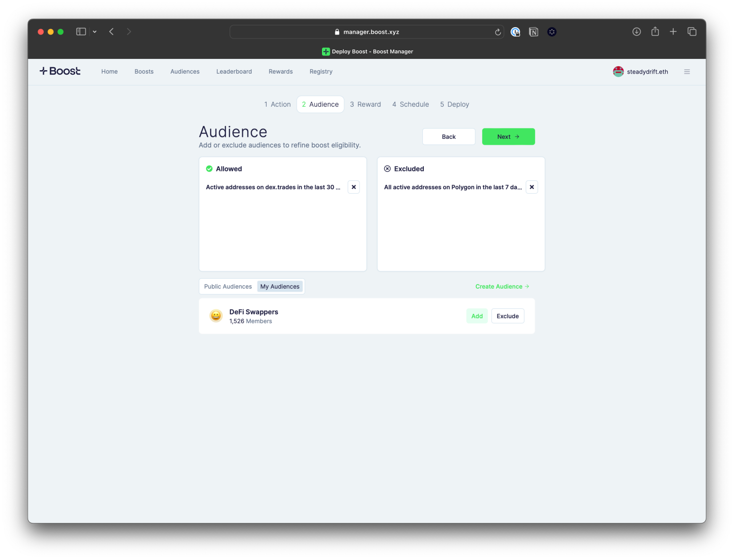Viewport: 734px width, 560px height.
Task: Click the downloads icon in the toolbar
Action: tap(637, 31)
